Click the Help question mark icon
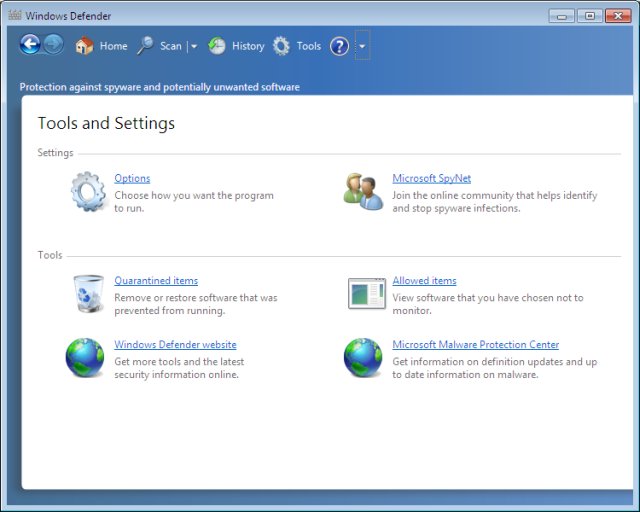Viewport: 640px width, 512px height. coord(339,46)
